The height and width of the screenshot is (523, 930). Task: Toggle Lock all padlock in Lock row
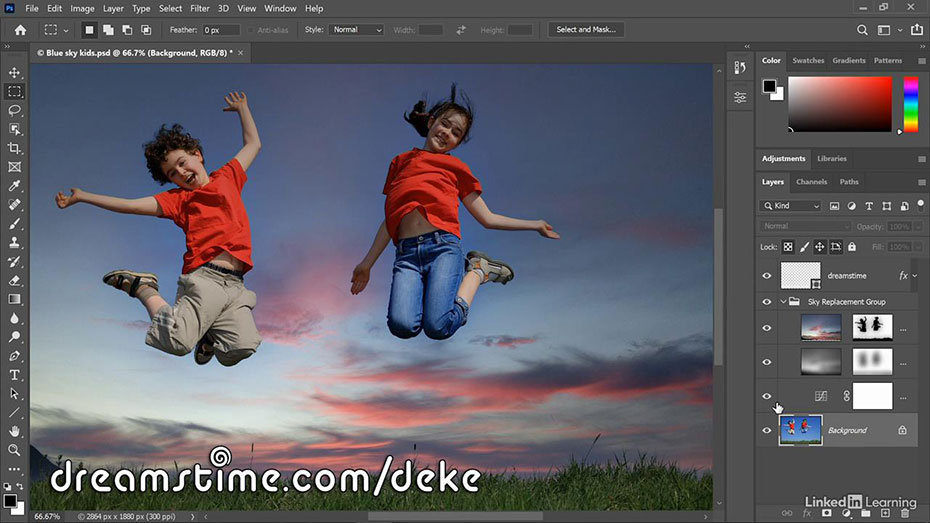click(852, 247)
